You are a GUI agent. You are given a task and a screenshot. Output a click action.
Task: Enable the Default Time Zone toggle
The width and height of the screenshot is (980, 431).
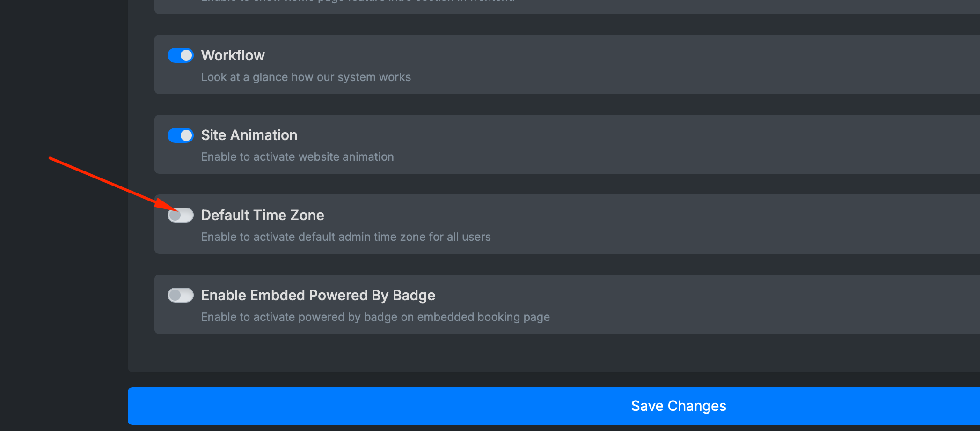pos(181,215)
